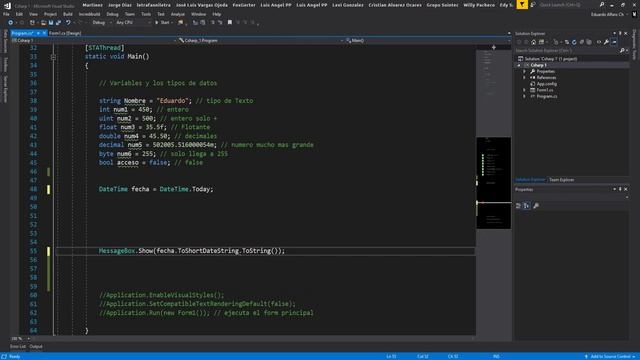Click Add to Source Control
This screenshot has width=640, height=360.
(x=610, y=356)
